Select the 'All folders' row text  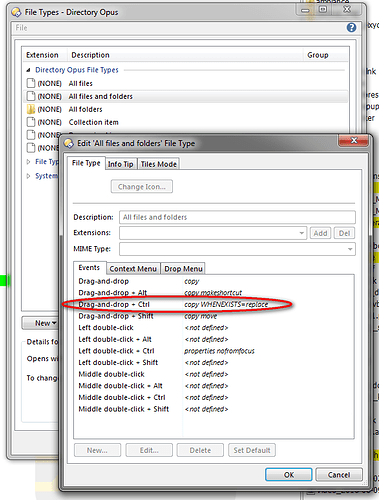tap(86, 109)
